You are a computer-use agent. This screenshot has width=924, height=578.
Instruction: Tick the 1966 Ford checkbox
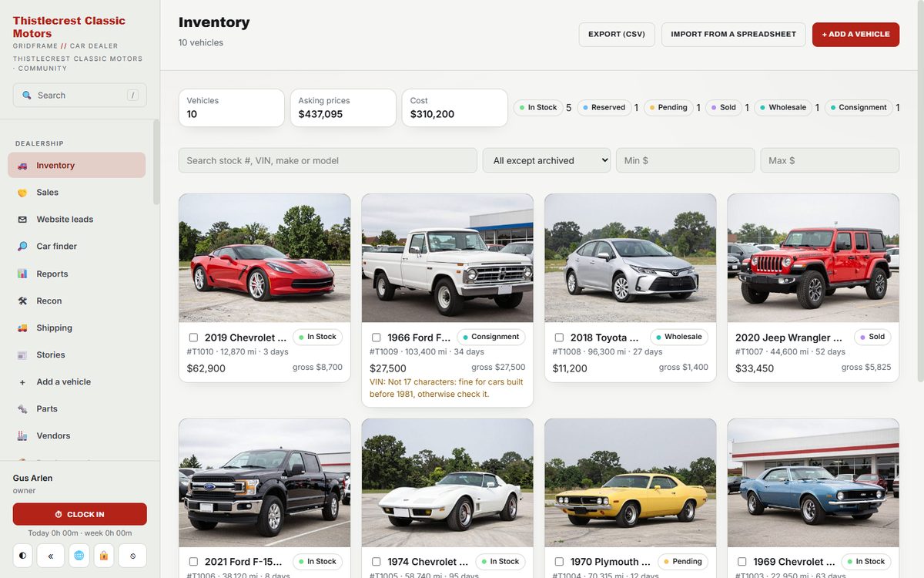[377, 338]
